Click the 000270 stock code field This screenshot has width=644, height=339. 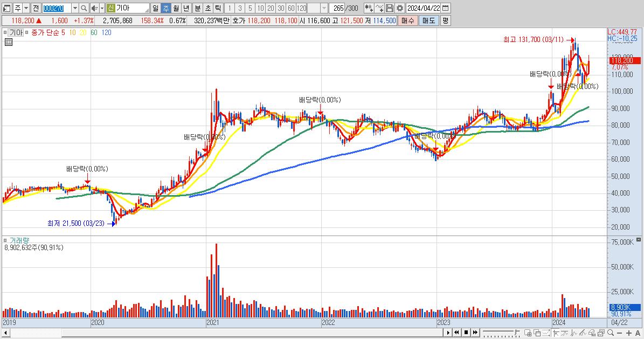tap(57, 8)
